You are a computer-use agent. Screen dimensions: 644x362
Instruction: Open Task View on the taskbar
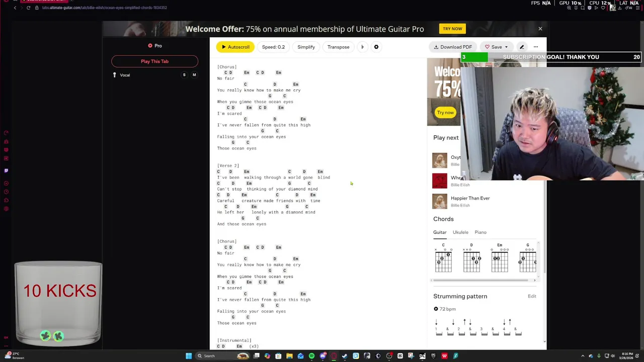(x=256, y=356)
